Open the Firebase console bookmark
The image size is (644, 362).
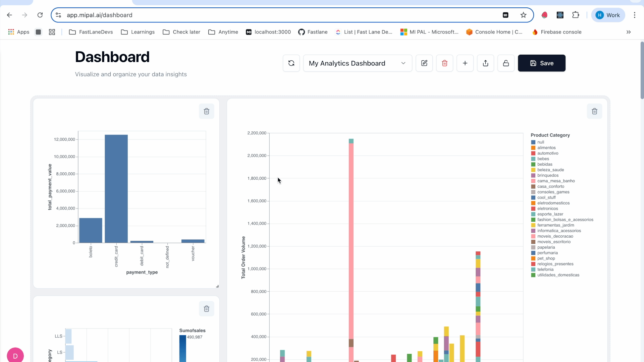(x=557, y=32)
